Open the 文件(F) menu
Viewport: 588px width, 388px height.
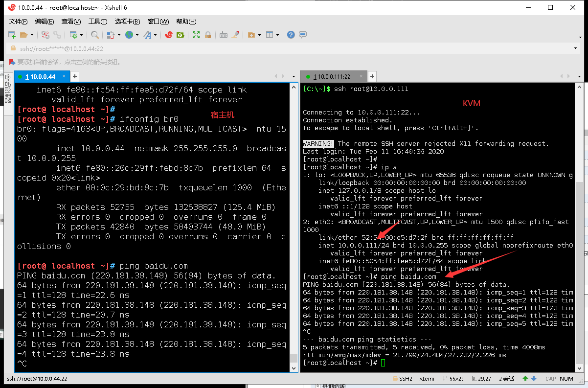(x=18, y=22)
